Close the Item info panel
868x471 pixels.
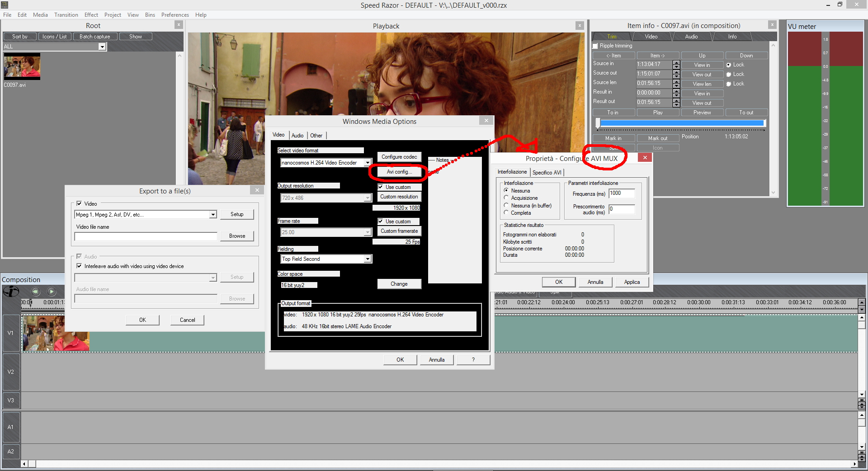772,25
